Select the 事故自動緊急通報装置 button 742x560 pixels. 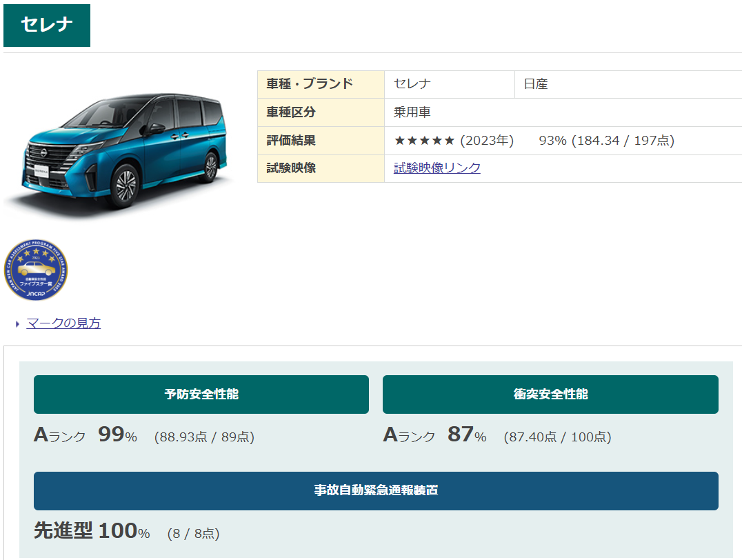pyautogui.click(x=376, y=491)
